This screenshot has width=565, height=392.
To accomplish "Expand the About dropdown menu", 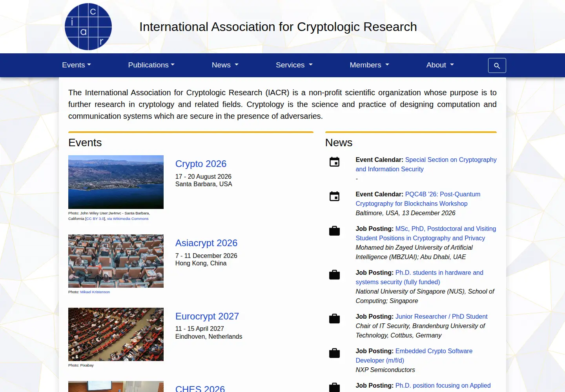I will tap(440, 65).
